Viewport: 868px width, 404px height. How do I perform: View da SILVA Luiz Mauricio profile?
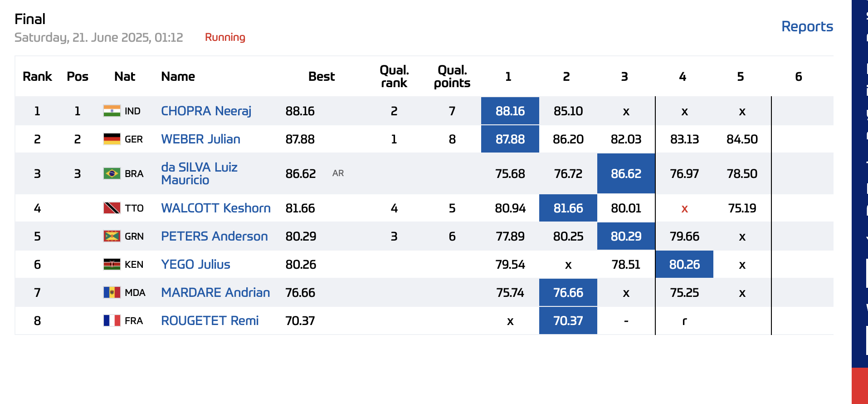click(x=199, y=173)
